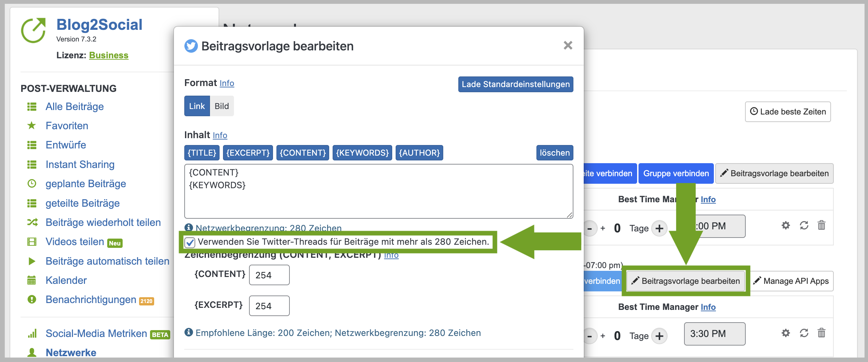Screen dimensions: 868x362
Task: Click upper Beitragsvorlage bearbeiten button
Action: pyautogui.click(x=774, y=173)
